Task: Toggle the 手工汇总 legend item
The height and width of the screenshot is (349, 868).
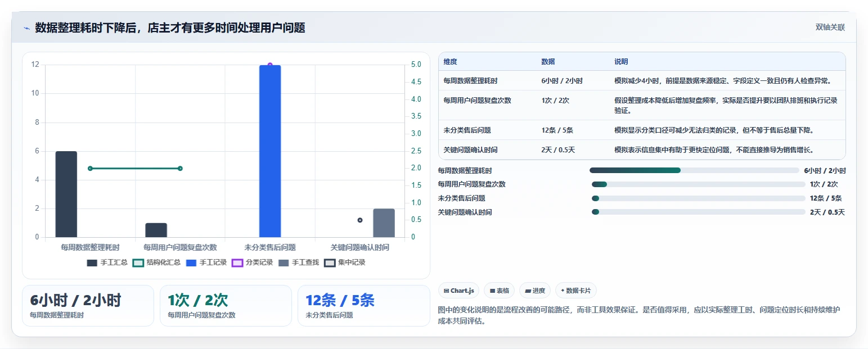Action: 107,262
